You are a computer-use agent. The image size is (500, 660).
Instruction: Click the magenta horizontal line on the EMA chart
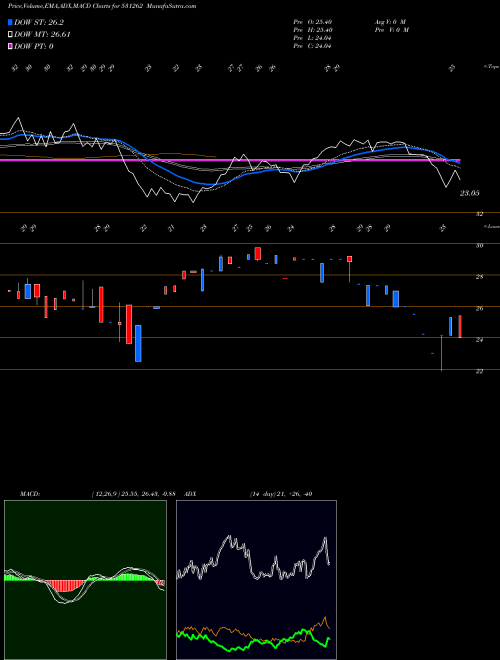coord(230,160)
